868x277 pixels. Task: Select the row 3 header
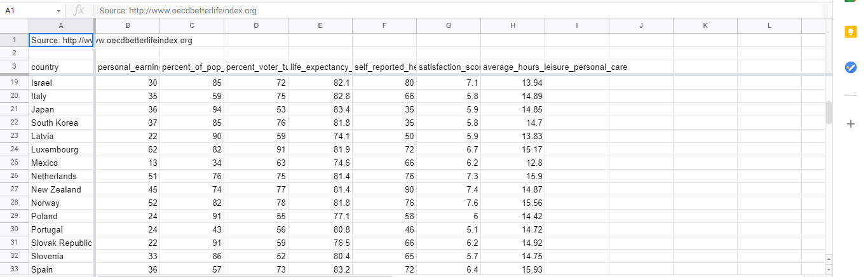tap(14, 67)
